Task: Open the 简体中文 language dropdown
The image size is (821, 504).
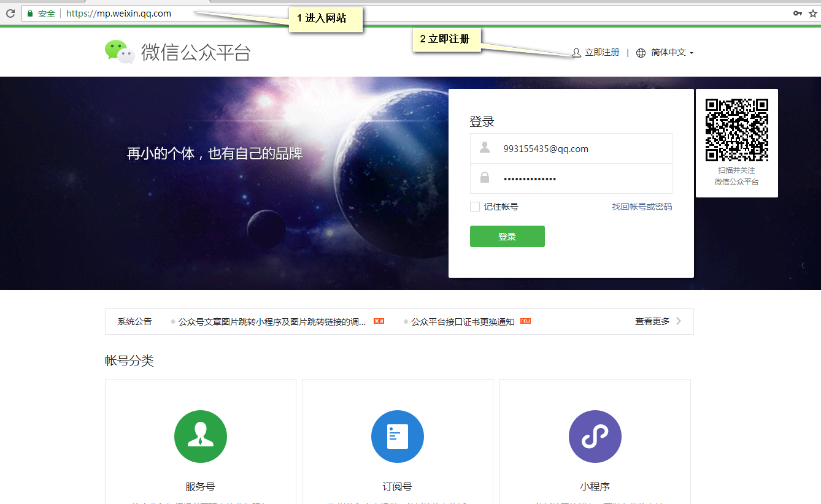Action: (x=673, y=53)
